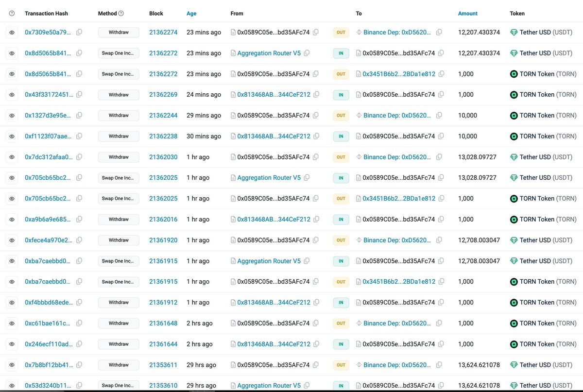Open transaction 0x7309e50a79 link
583x392 pixels.
(x=48, y=32)
